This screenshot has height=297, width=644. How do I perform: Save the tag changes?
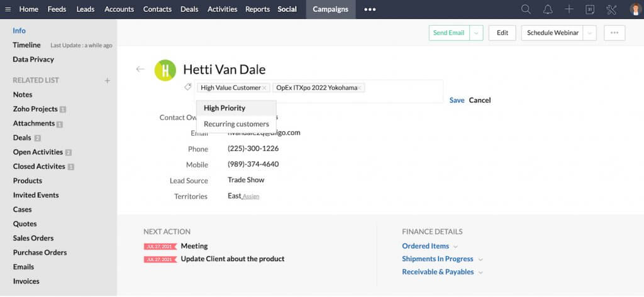pos(457,100)
